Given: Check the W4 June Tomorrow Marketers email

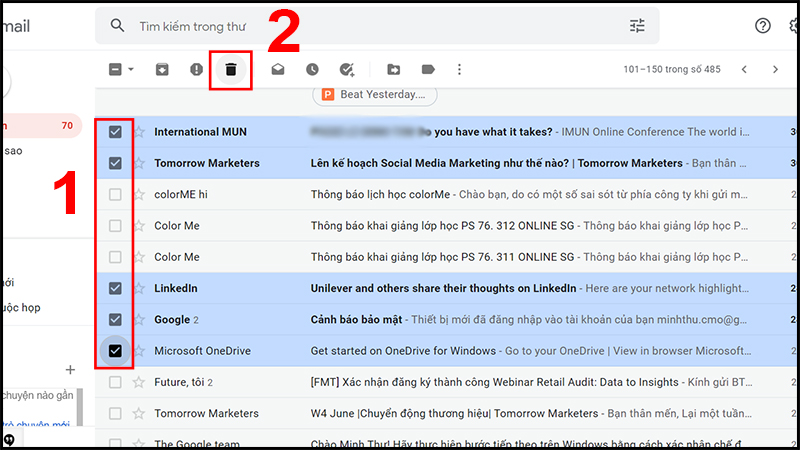Looking at the screenshot, I should click(x=115, y=413).
